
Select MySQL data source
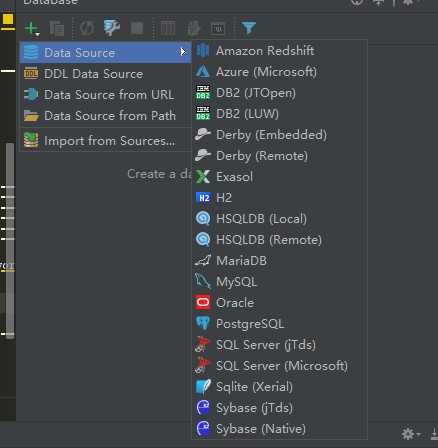(x=279, y=282)
